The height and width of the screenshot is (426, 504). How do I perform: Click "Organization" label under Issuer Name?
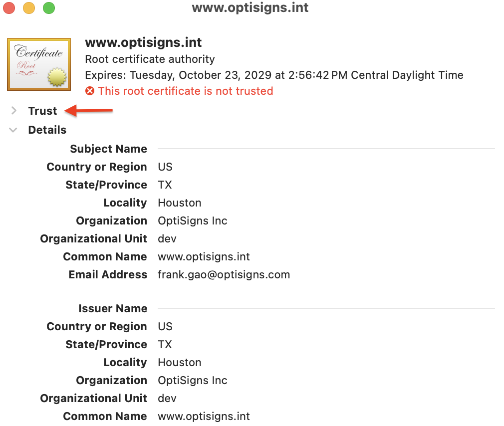pyautogui.click(x=112, y=381)
